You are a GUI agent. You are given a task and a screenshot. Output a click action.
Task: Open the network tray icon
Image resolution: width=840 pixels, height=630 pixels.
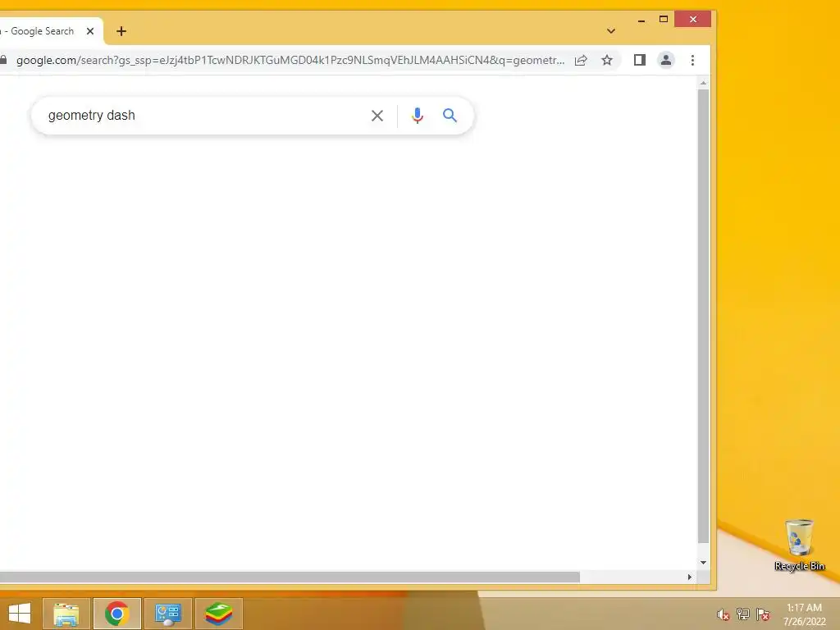click(743, 614)
